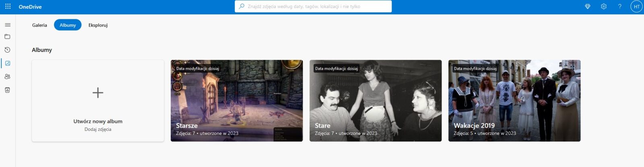Click modification date badge on Wakacje 2019
The image size is (644, 167).
coord(475,69)
